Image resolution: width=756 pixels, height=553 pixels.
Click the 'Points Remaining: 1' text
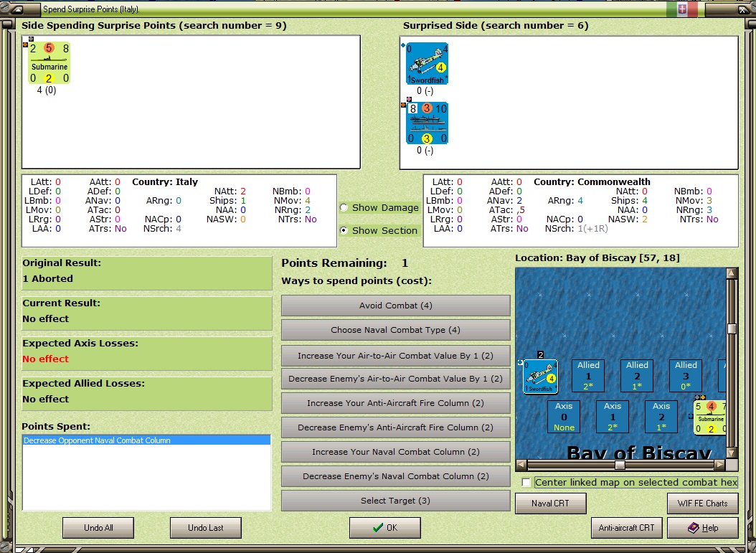pos(345,263)
